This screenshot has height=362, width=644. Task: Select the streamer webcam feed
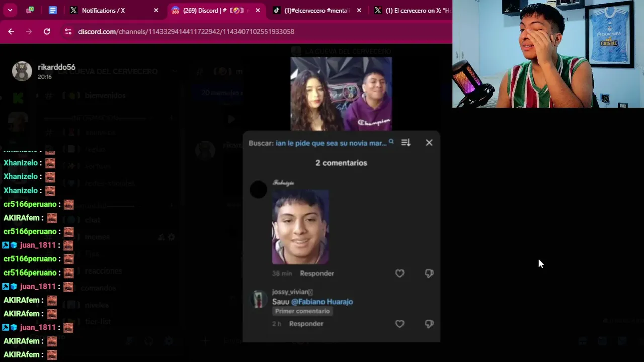coord(548,54)
